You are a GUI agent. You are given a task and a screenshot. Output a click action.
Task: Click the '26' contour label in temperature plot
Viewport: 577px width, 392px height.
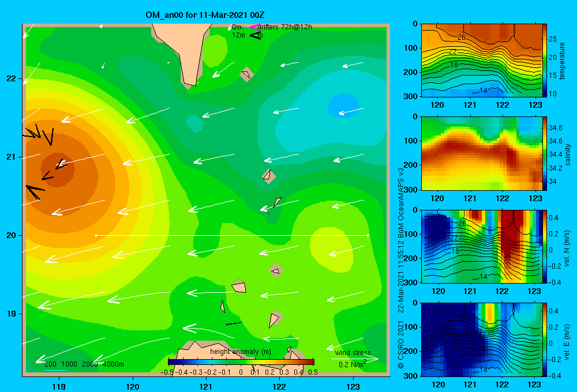pos(462,37)
